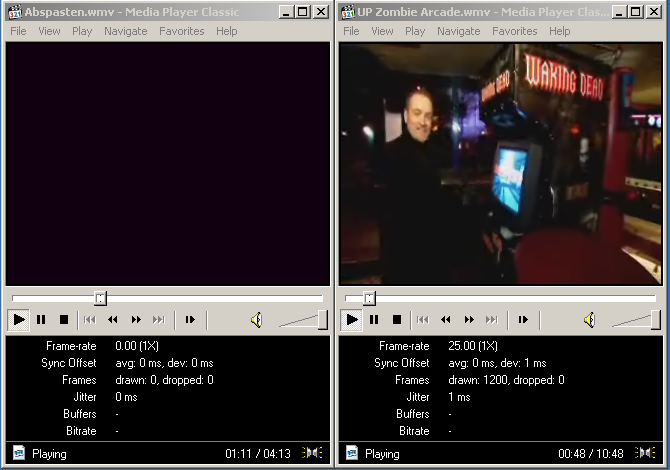Skip to next item in UP Zombie Arcade window
This screenshot has width=670, height=470.
pyautogui.click(x=492, y=320)
